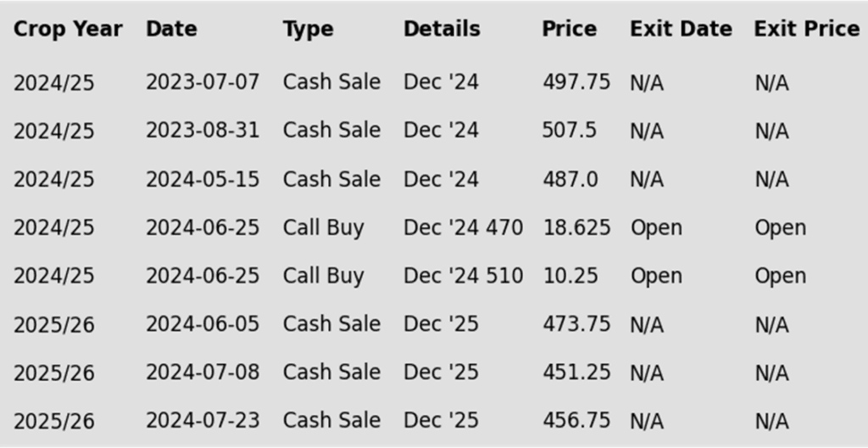Click the Type column header
This screenshot has width=868, height=448.
pyautogui.click(x=308, y=30)
